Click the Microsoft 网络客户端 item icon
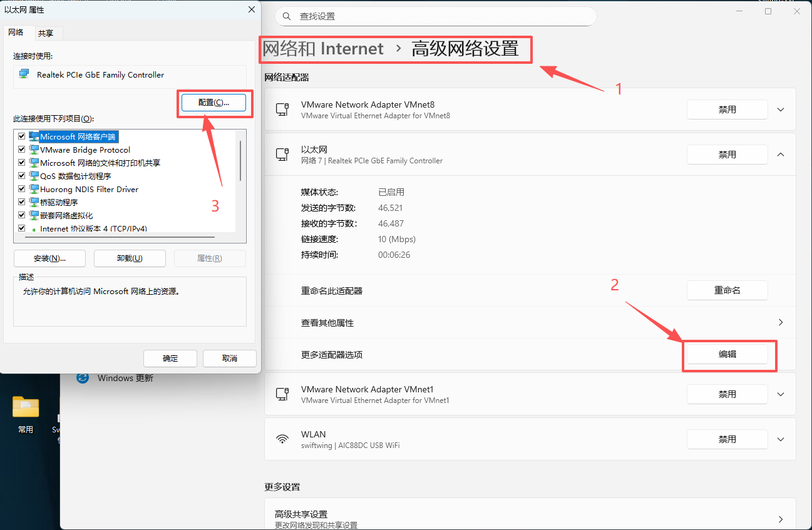 click(x=34, y=136)
